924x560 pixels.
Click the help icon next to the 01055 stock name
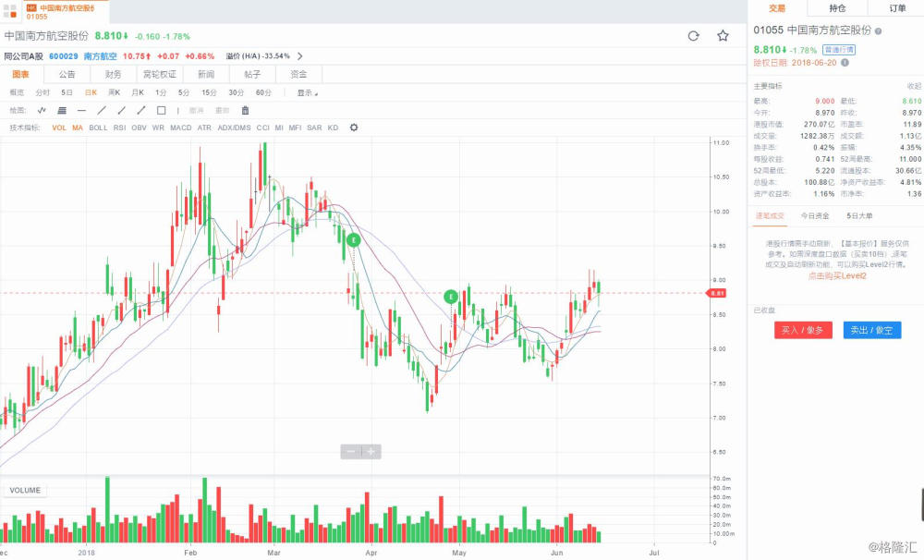[878, 30]
